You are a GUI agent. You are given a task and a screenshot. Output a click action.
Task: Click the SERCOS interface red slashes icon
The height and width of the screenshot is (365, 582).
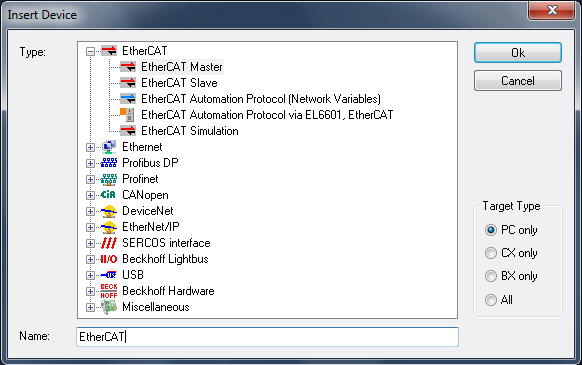(109, 243)
